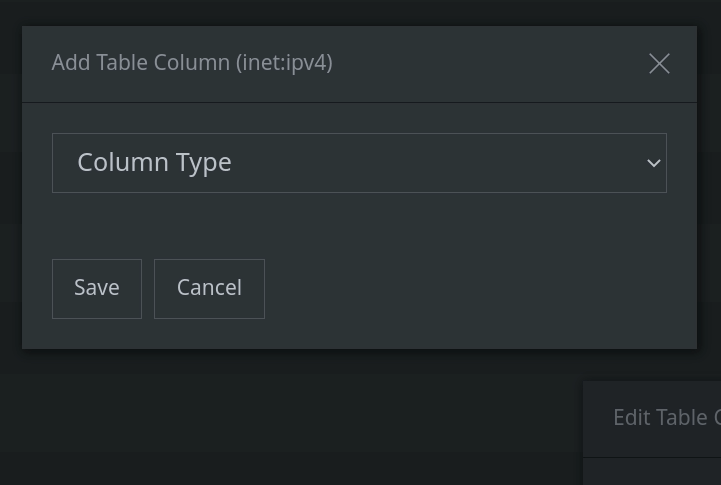Click the Cancel button label
The image size is (721, 485).
click(209, 288)
